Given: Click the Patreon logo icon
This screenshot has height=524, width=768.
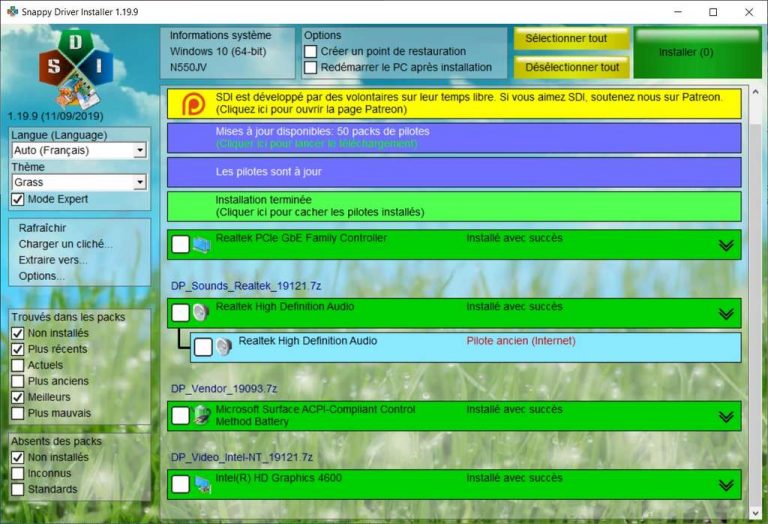Looking at the screenshot, I should [191, 103].
